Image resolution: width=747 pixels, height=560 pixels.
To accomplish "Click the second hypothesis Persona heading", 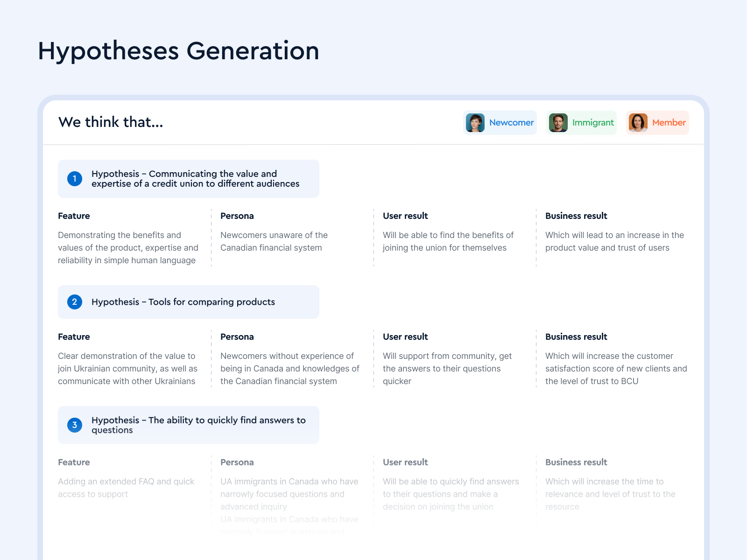I will click(237, 337).
